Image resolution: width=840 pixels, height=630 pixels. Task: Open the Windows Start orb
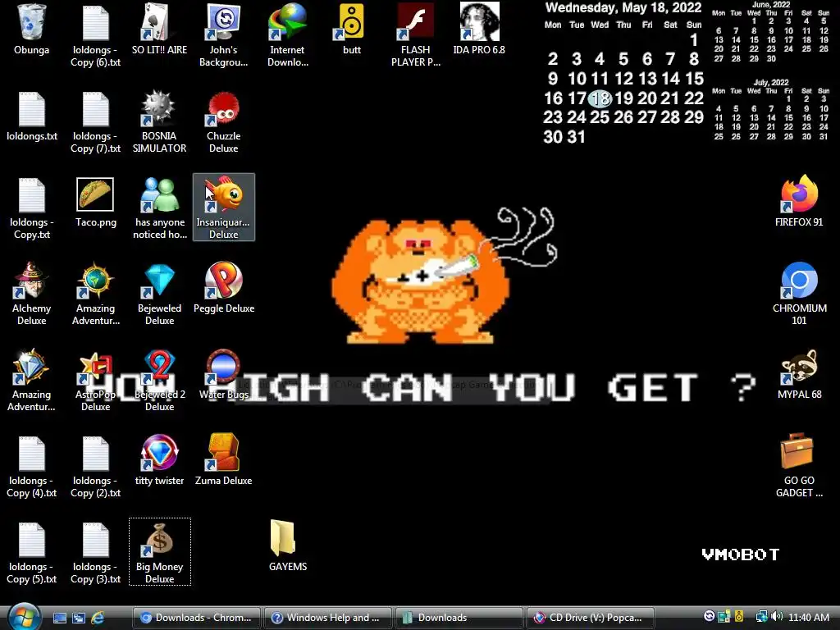tap(24, 616)
